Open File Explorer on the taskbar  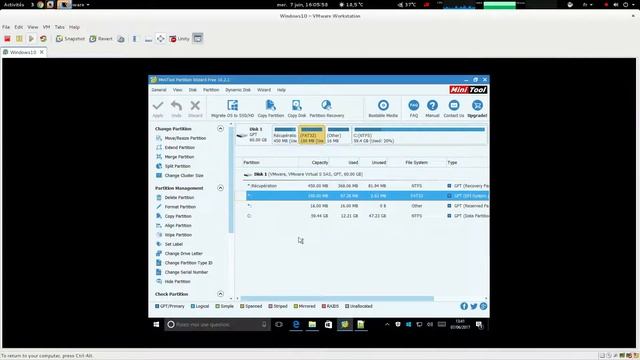312,324
